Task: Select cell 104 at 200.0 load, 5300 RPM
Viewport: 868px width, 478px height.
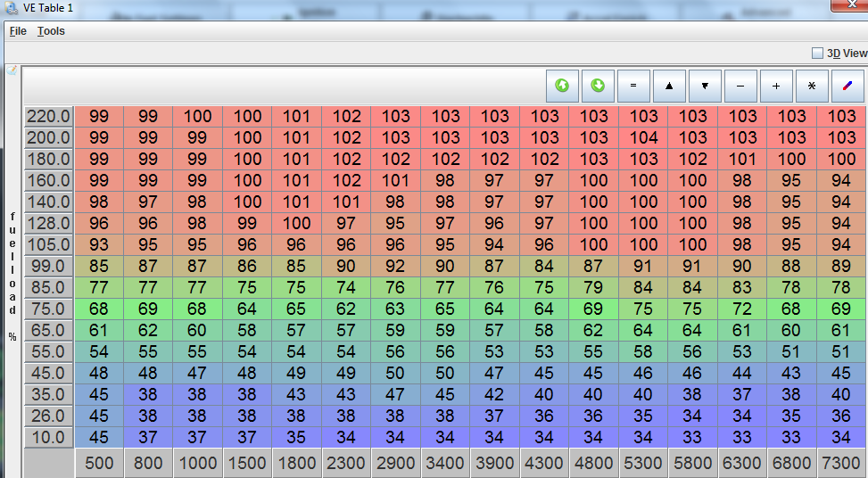Action: (x=643, y=137)
